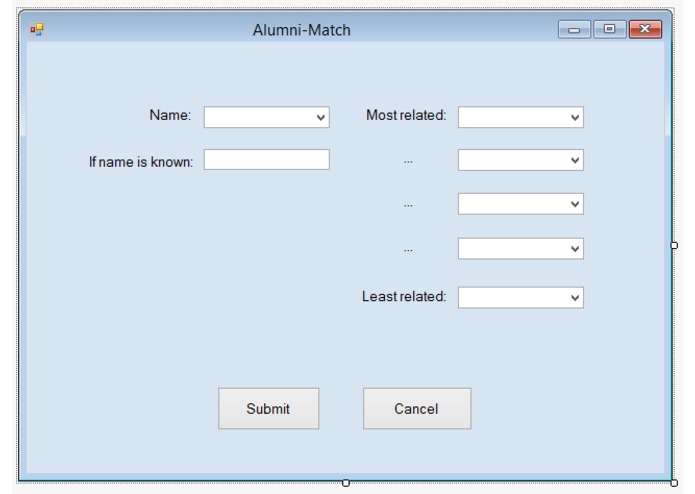Screen dimensions: 695x494
Task: Click the right-edge form resize handle
Action: [674, 245]
